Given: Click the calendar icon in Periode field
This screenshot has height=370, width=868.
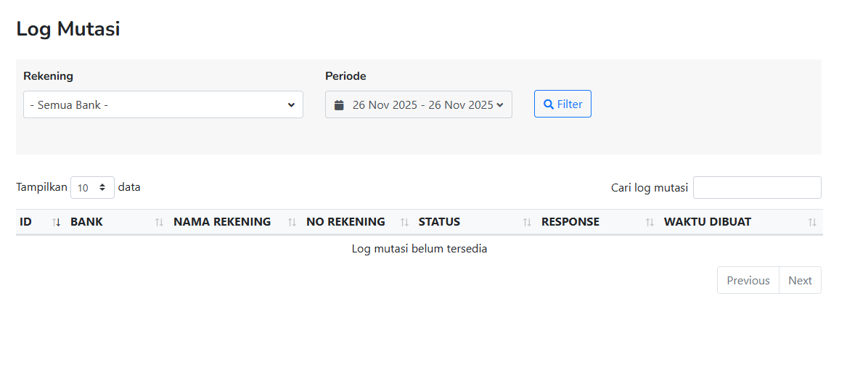Looking at the screenshot, I should coord(339,105).
